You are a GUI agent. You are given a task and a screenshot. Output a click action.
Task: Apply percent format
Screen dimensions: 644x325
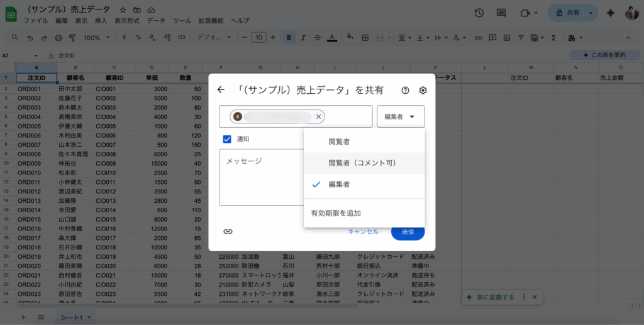click(x=138, y=37)
